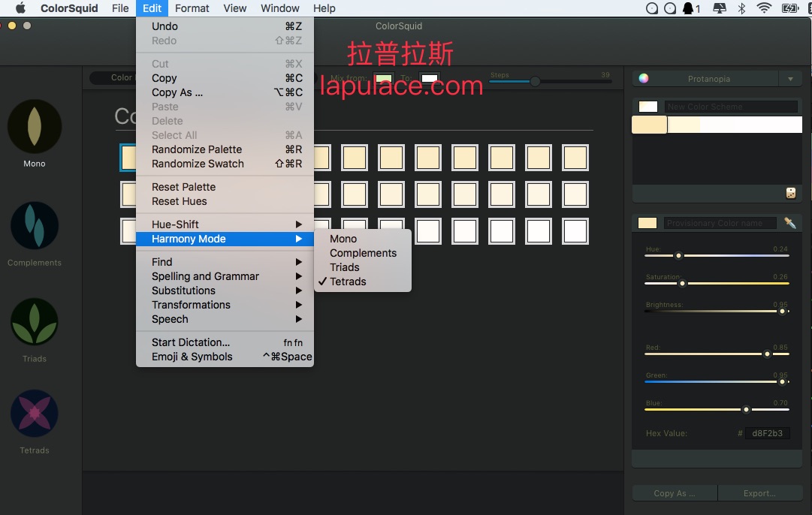Expand the Transformations submenu

[x=225, y=305]
